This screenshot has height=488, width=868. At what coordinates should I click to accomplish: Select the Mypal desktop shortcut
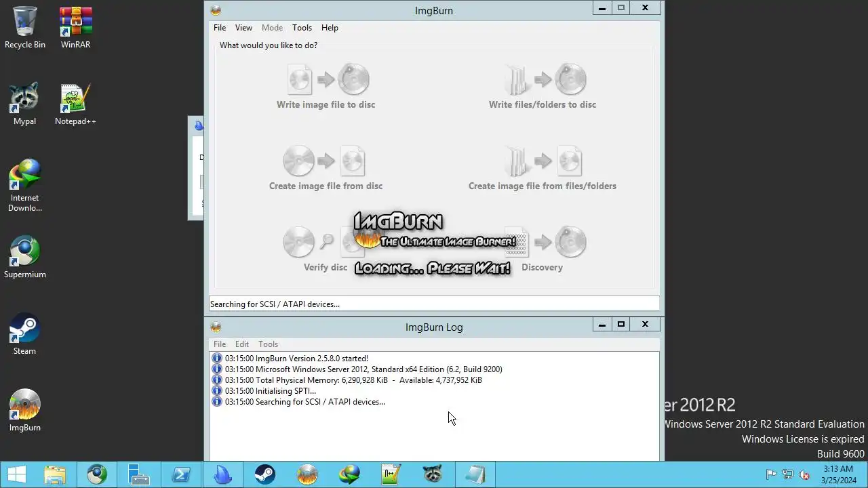(25, 104)
